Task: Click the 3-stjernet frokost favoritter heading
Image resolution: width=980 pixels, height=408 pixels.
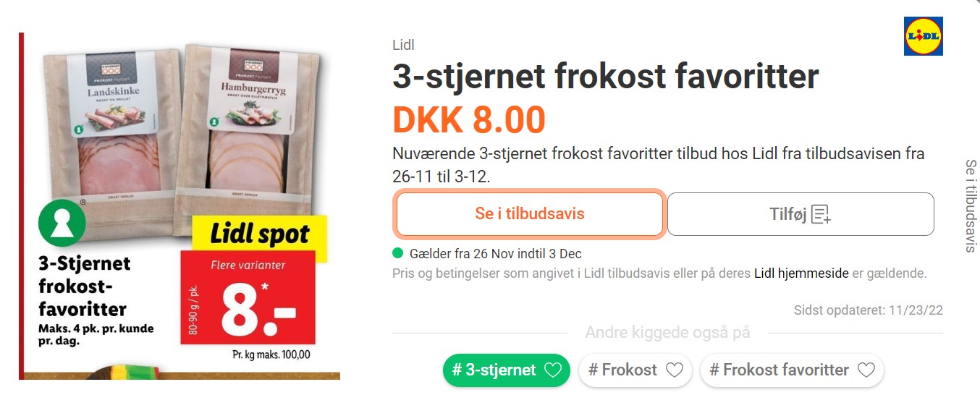Action: coord(606,76)
